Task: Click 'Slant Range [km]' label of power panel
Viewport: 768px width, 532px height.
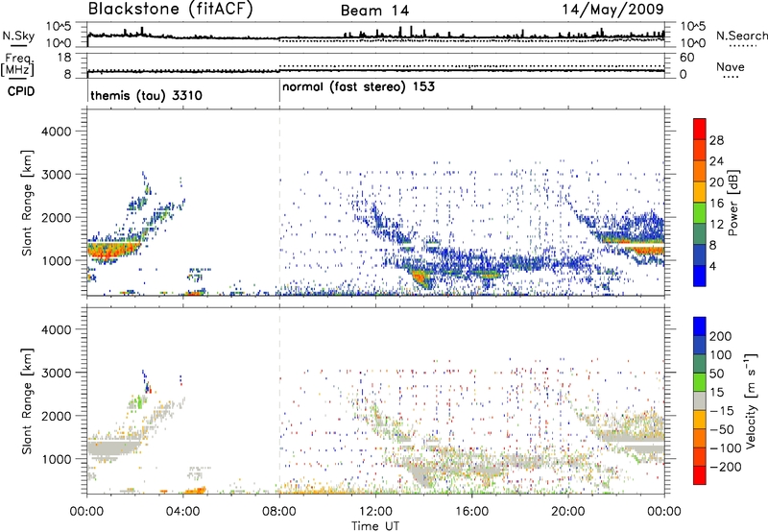Action: (27, 203)
